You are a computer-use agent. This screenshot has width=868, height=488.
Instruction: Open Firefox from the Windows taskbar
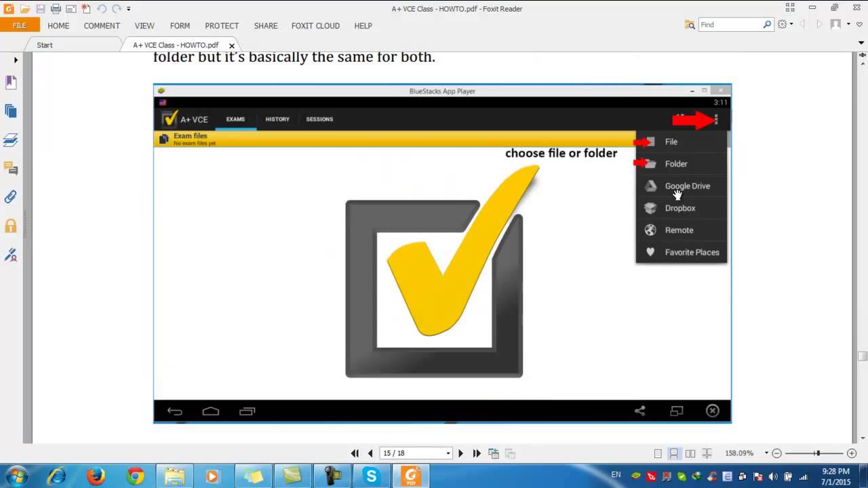pyautogui.click(x=96, y=476)
